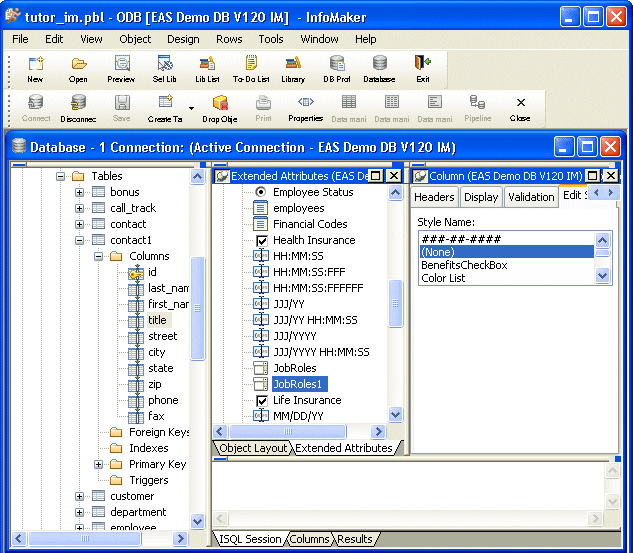The height and width of the screenshot is (553, 633).
Task: Collapse the contact1 table node
Action: tap(80, 240)
